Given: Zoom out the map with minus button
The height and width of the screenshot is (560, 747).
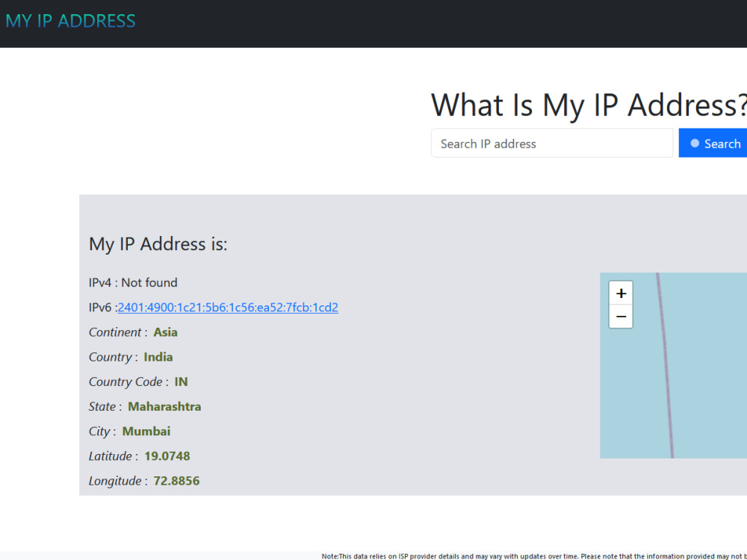Looking at the screenshot, I should pos(621,316).
